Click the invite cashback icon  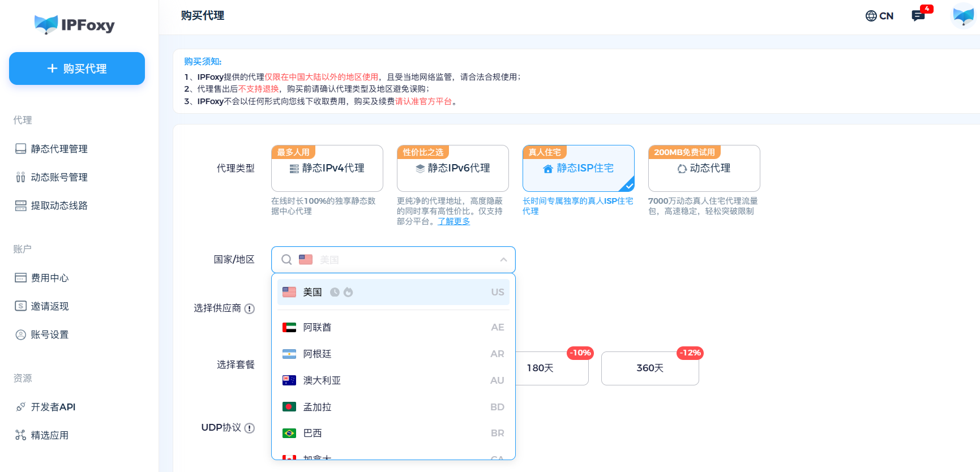(x=21, y=306)
